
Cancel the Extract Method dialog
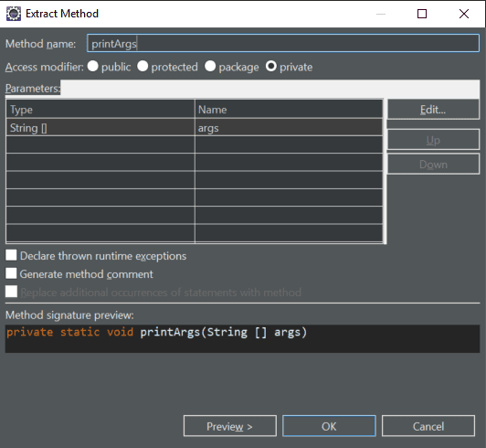point(428,426)
